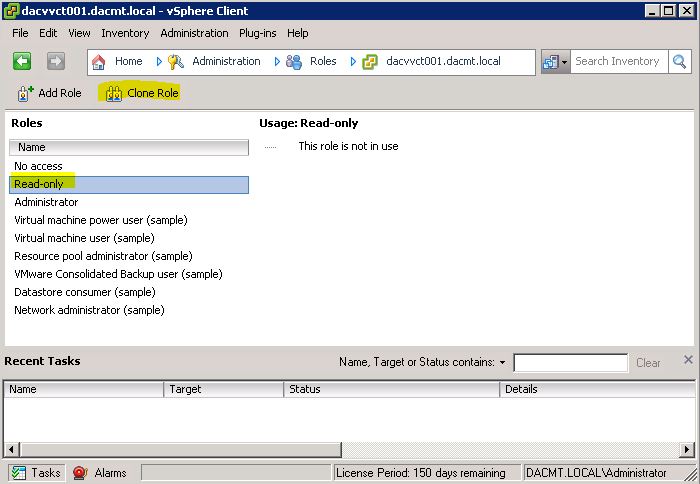The height and width of the screenshot is (484, 700).
Task: Click the 'Name, Target or Status contains:' label
Action: pos(417,362)
